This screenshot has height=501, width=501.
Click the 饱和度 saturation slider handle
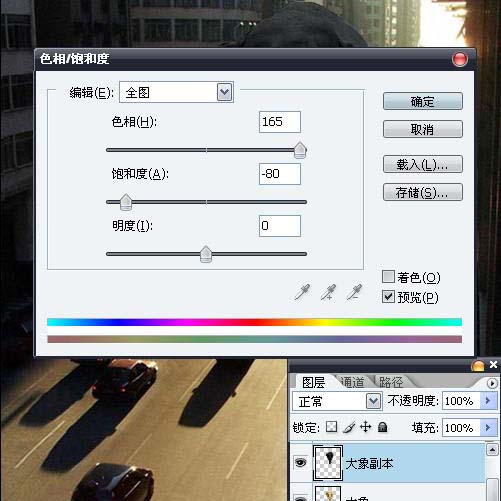click(126, 202)
